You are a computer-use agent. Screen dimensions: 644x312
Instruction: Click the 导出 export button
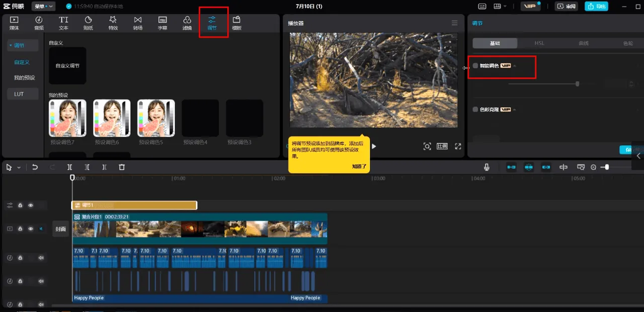pos(596,7)
